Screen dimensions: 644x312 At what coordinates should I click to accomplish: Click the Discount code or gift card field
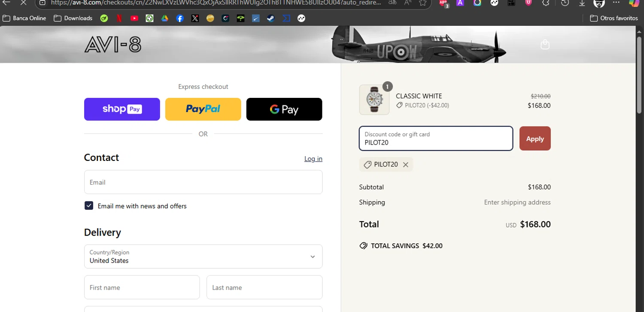click(436, 139)
